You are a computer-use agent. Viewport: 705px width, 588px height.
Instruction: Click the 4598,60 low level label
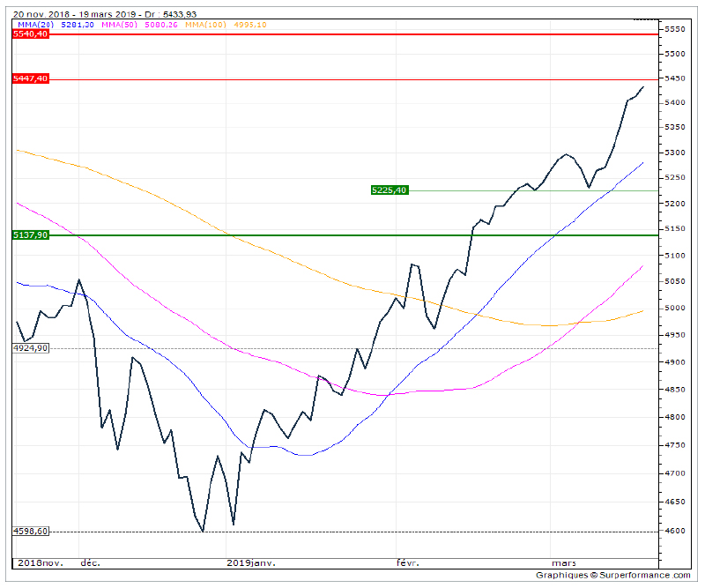pos(30,532)
